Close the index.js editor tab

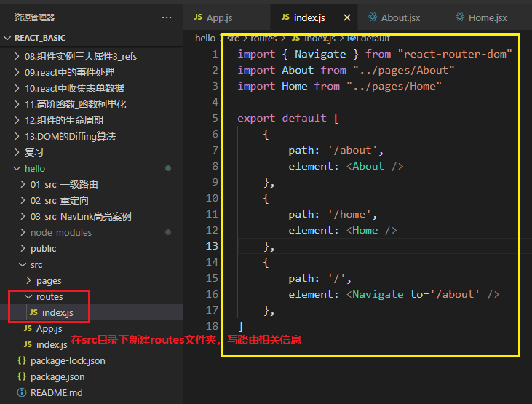[346, 17]
